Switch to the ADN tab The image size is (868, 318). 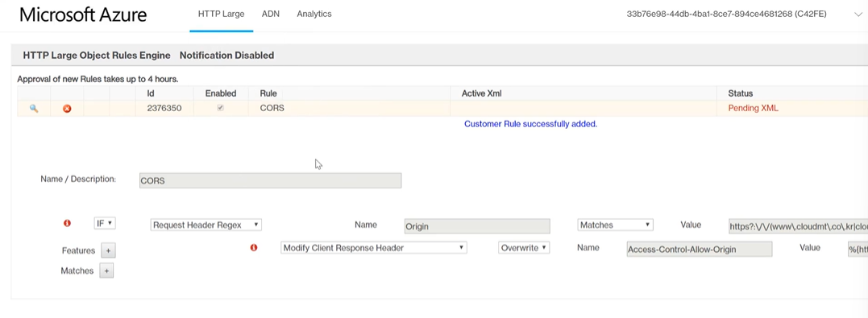click(x=271, y=14)
